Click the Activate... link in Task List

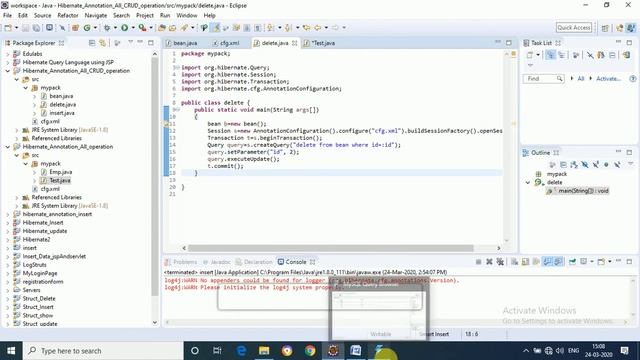pos(608,79)
